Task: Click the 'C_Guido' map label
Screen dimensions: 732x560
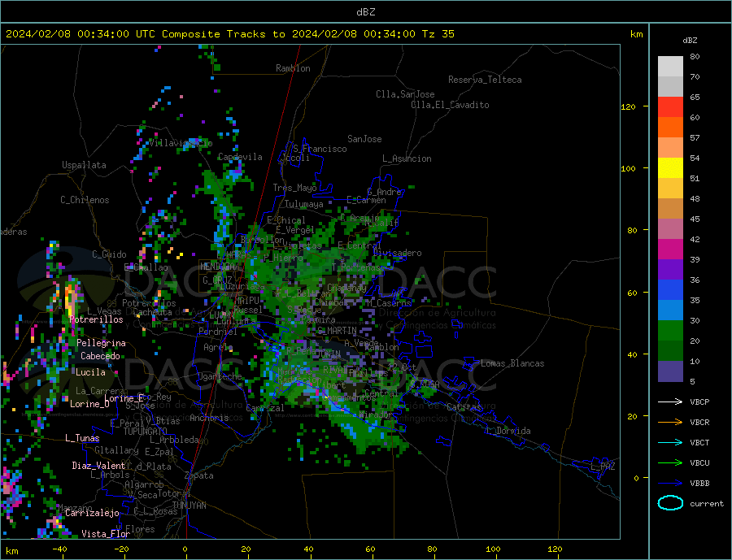Action: pos(109,254)
